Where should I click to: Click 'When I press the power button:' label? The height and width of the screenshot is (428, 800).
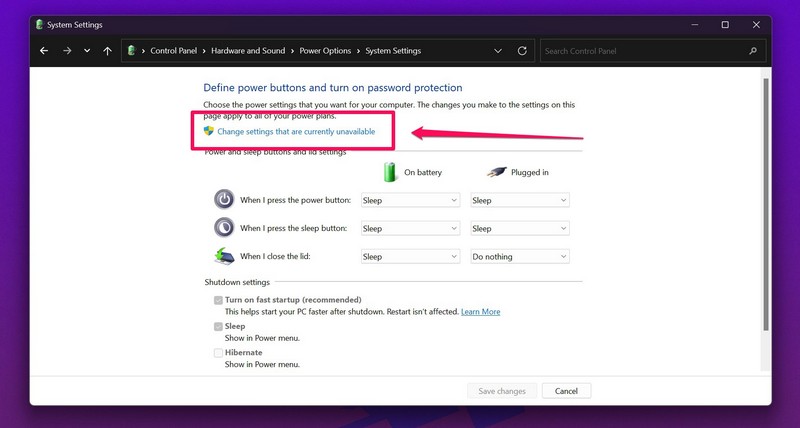point(296,200)
